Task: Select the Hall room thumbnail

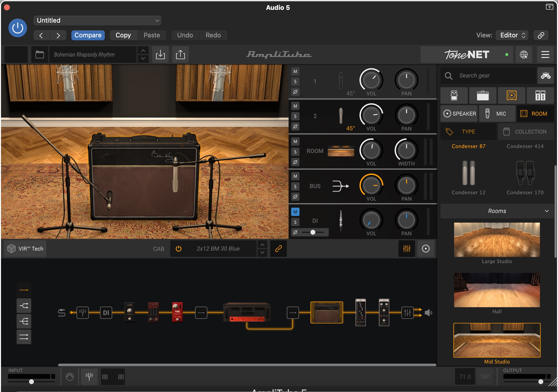Action: (497, 290)
